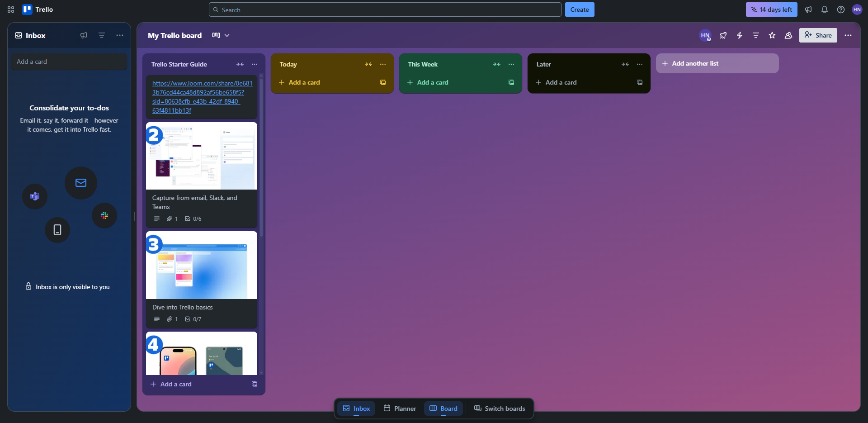The height and width of the screenshot is (423, 868).
Task: Open Later list actions menu
Action: tap(640, 64)
